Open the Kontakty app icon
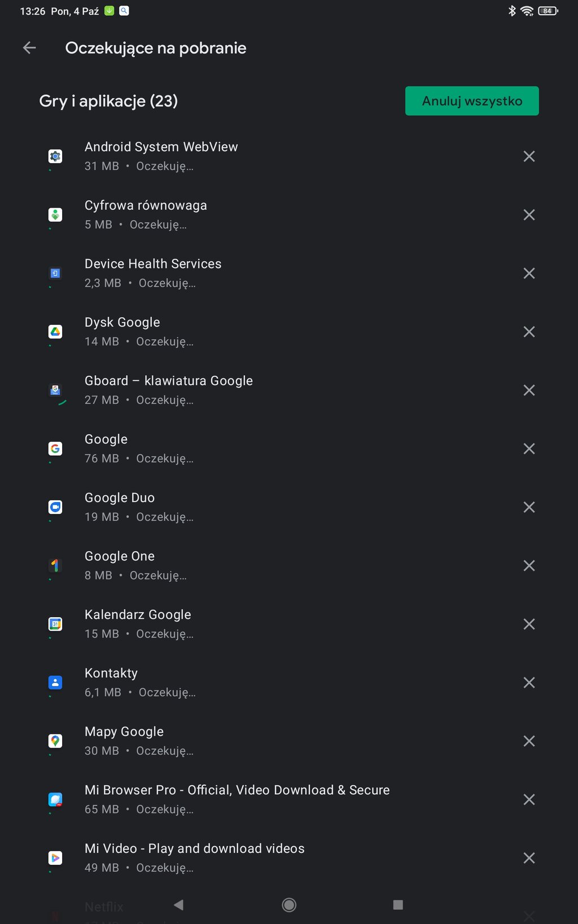 tap(55, 683)
